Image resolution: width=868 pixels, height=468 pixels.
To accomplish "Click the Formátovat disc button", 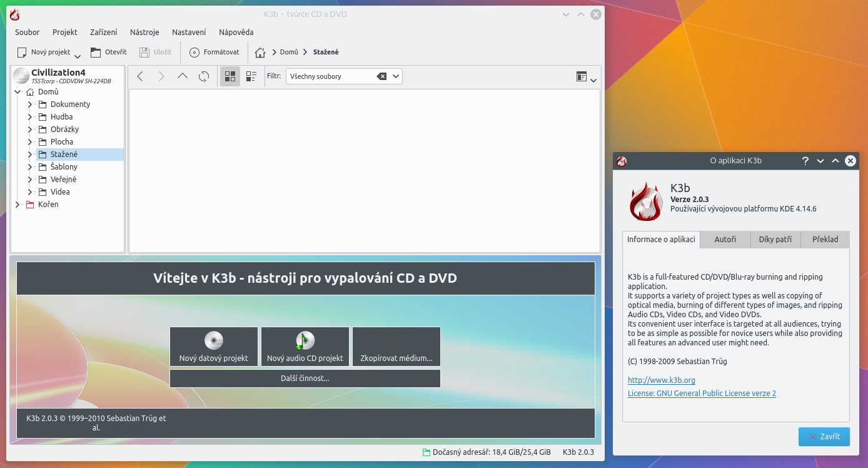I will pyautogui.click(x=214, y=53).
